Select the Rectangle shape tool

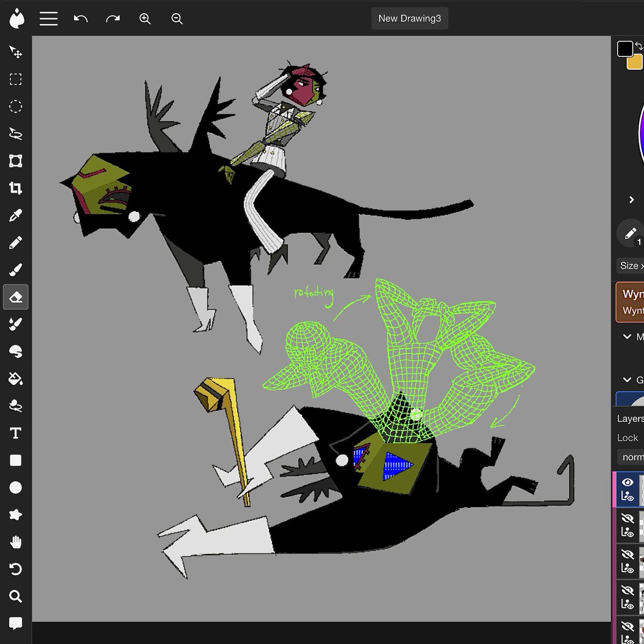coord(16,460)
